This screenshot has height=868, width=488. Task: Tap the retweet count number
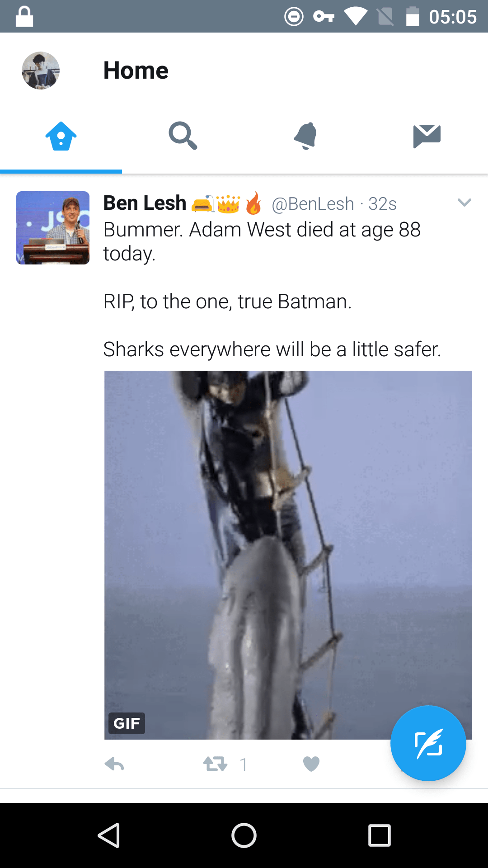244,764
